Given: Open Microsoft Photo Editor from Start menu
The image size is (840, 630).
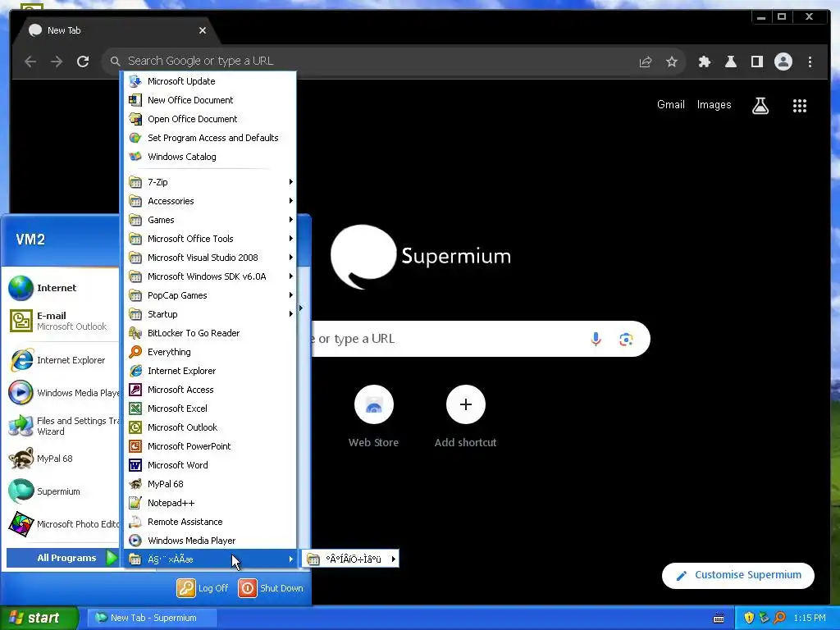Looking at the screenshot, I should pos(62,524).
